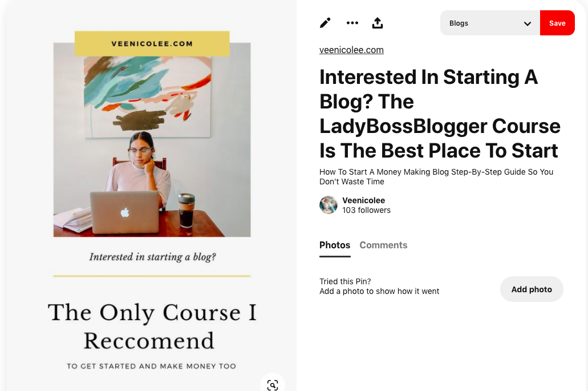588x391 pixels.
Task: Click the Veenicolee profile name
Action: (363, 200)
